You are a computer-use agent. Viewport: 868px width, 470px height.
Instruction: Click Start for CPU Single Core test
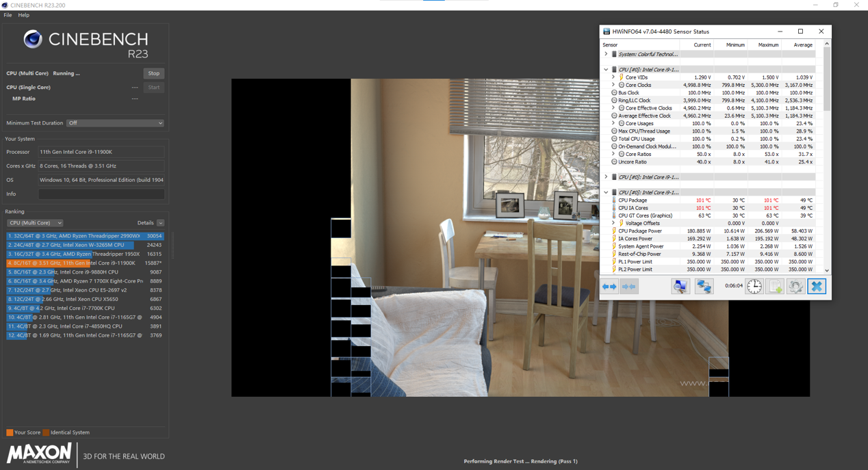click(154, 88)
